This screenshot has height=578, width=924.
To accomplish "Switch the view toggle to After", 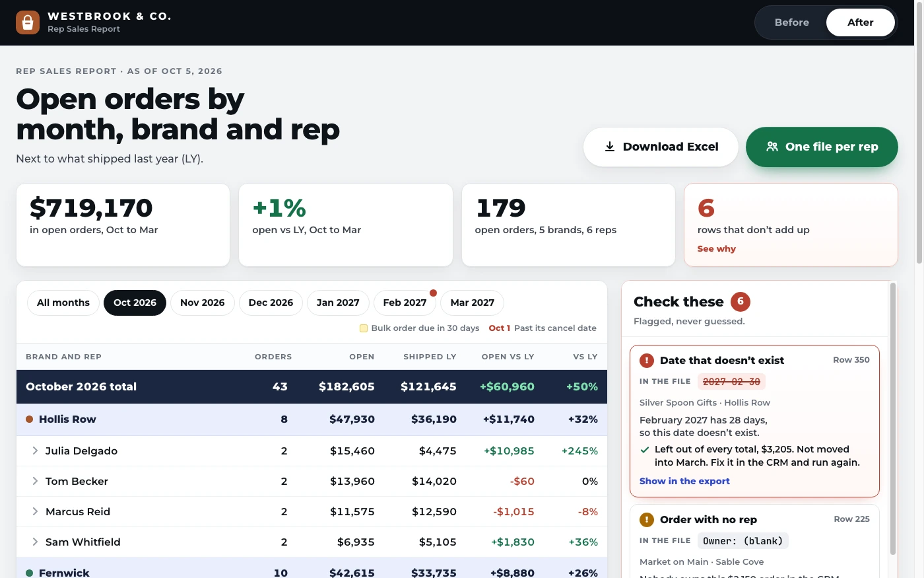I will [x=861, y=22].
